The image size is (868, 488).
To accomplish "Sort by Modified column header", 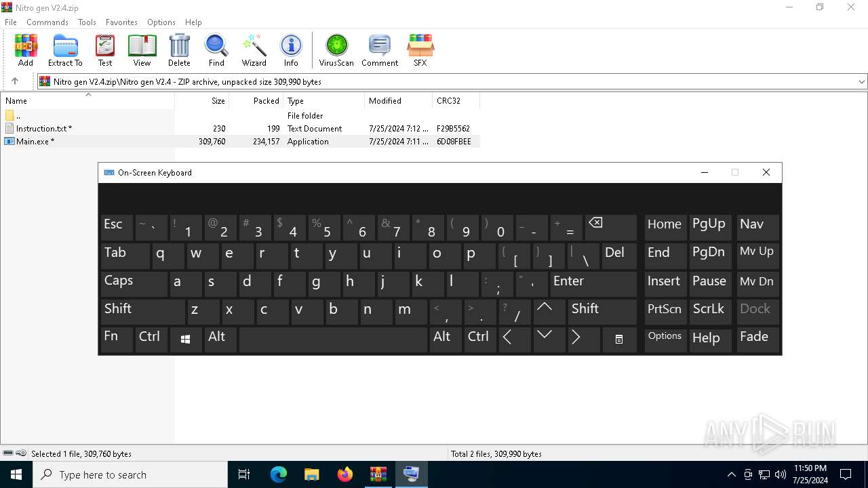I will coord(399,100).
